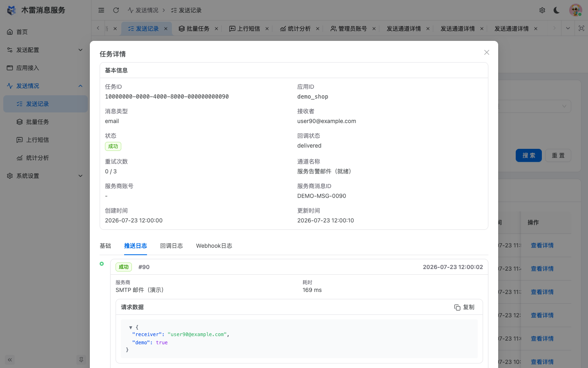
Task: Click the refresh page icon
Action: coord(116,10)
